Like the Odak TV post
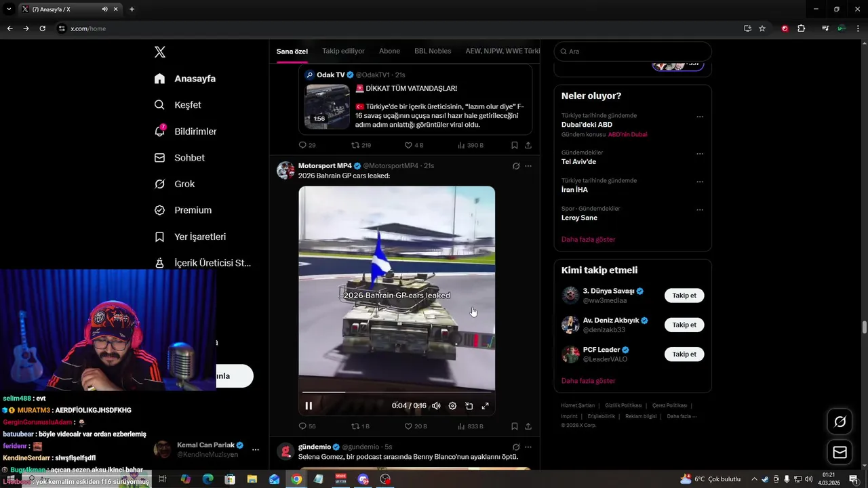 (x=414, y=145)
